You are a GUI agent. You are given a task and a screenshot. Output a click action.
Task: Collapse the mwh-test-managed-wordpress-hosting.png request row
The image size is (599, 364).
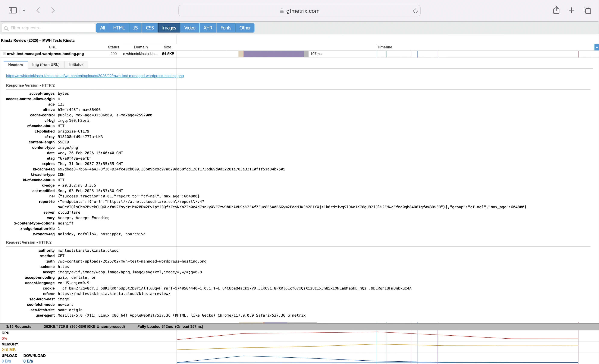[x=4, y=54]
